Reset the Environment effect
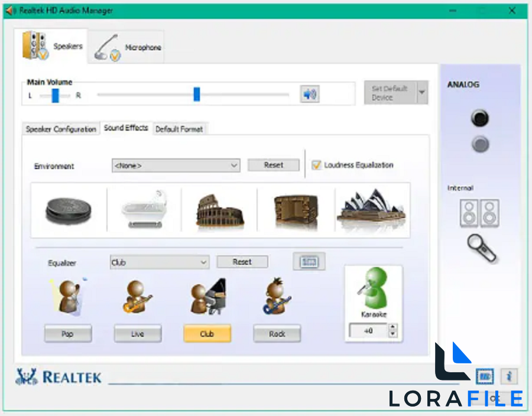 pos(273,165)
